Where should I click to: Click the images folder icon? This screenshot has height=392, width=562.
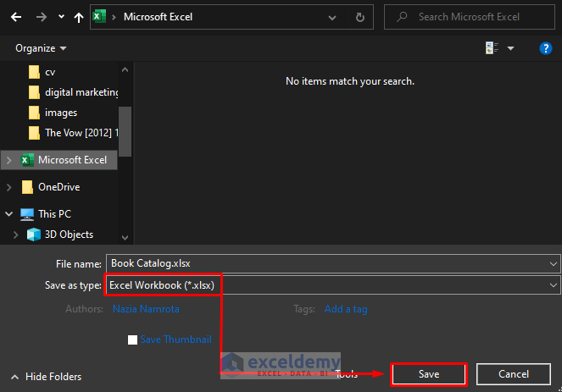[34, 113]
